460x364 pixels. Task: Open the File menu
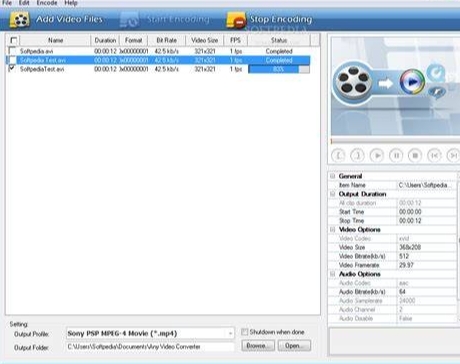click(x=7, y=3)
